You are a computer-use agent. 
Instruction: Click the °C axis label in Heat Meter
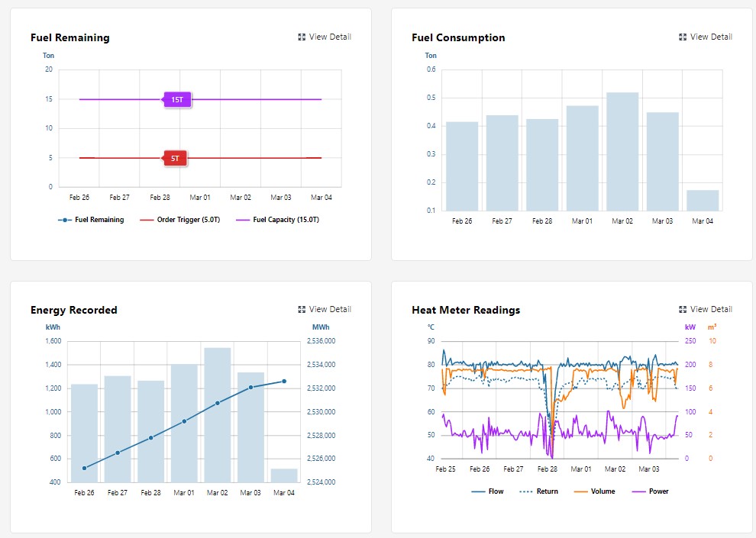(431, 327)
